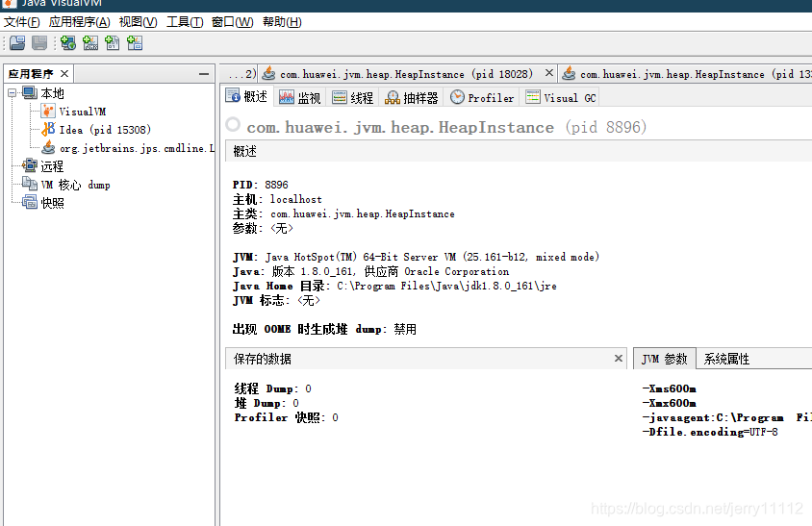Open the 帮助(H) menu
Image resolution: width=812 pixels, height=526 pixels.
coord(282,22)
